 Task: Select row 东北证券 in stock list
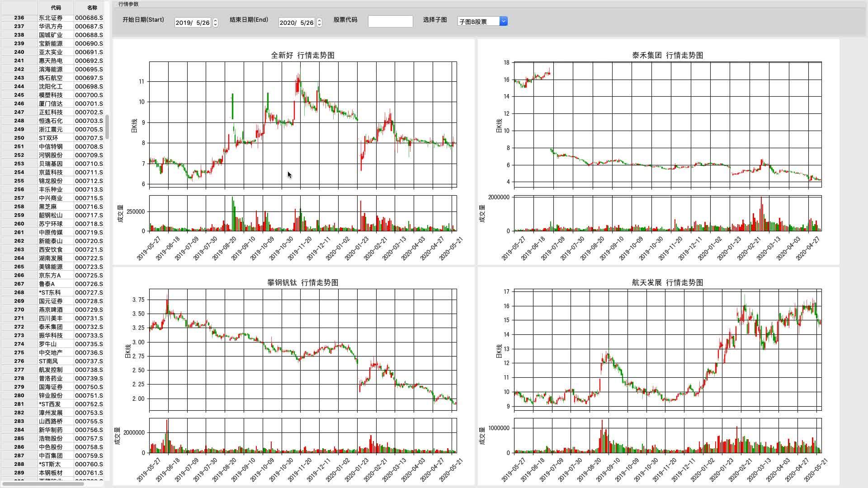(52, 18)
